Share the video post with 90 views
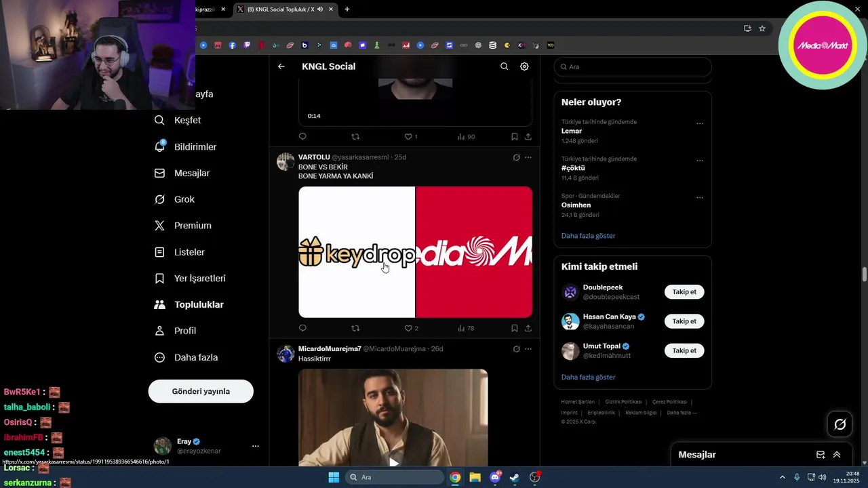The image size is (868, 488). (528, 136)
